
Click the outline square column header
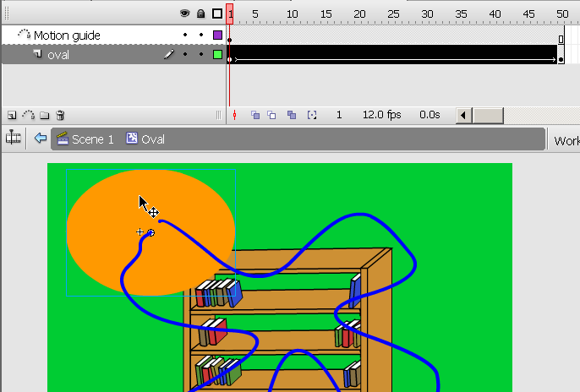coord(217,14)
